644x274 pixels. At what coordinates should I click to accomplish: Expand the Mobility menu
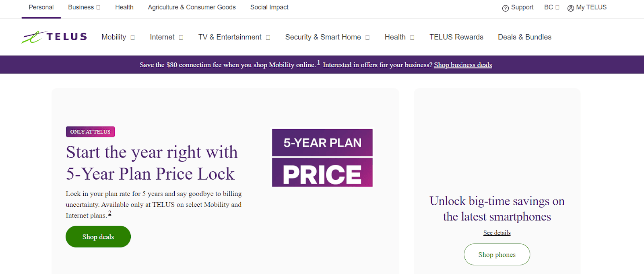[x=118, y=37]
